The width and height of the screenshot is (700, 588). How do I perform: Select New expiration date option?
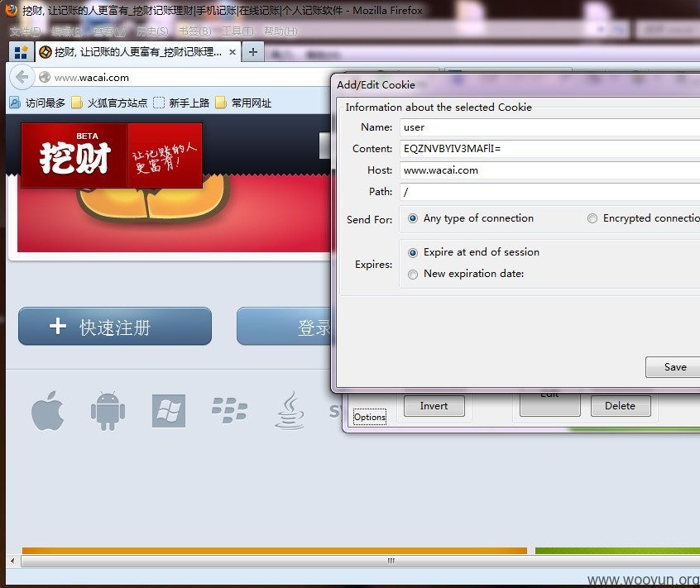[x=413, y=274]
